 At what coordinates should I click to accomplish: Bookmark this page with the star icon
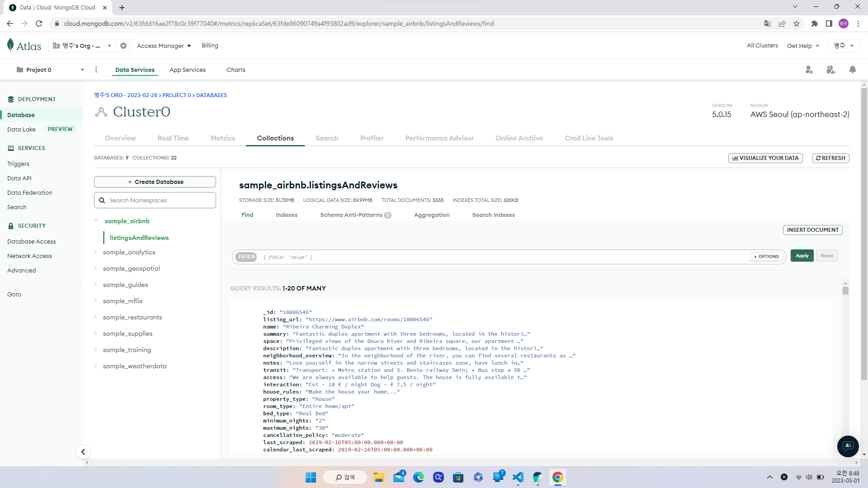coord(797,23)
